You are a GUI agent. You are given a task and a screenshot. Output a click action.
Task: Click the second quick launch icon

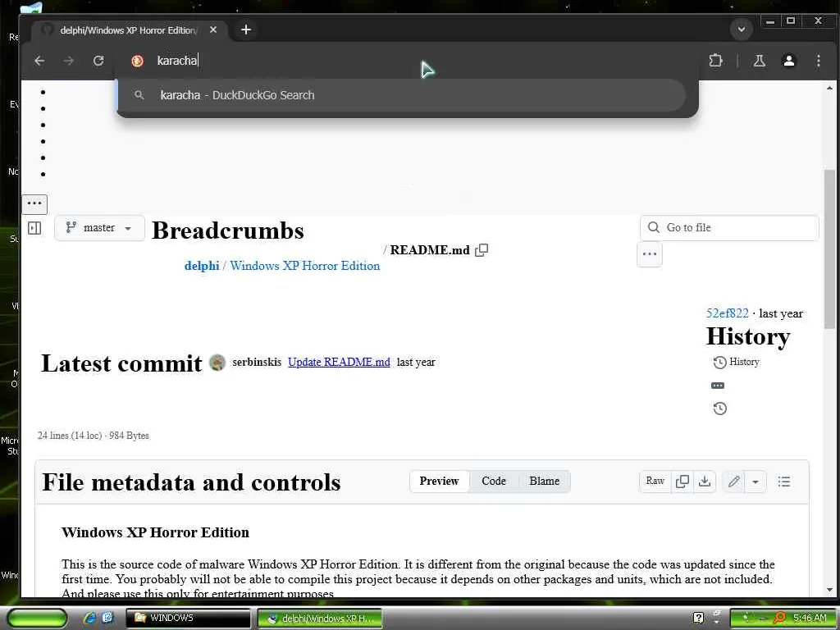(x=107, y=618)
